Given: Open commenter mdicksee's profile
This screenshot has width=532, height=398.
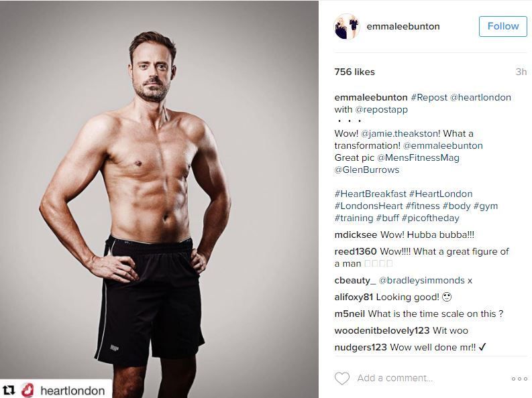Looking at the screenshot, I should click(x=356, y=235).
